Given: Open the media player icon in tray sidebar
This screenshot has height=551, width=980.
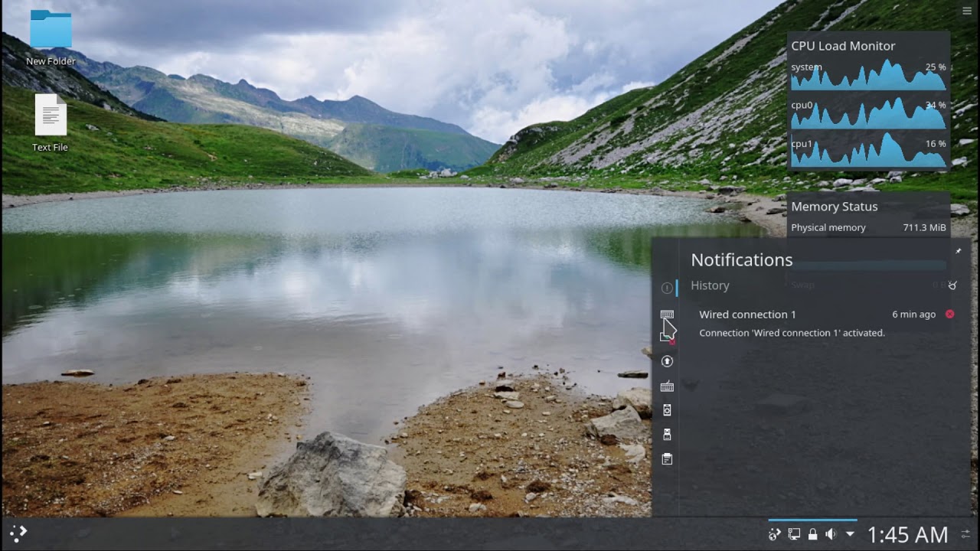Looking at the screenshot, I should 667,410.
